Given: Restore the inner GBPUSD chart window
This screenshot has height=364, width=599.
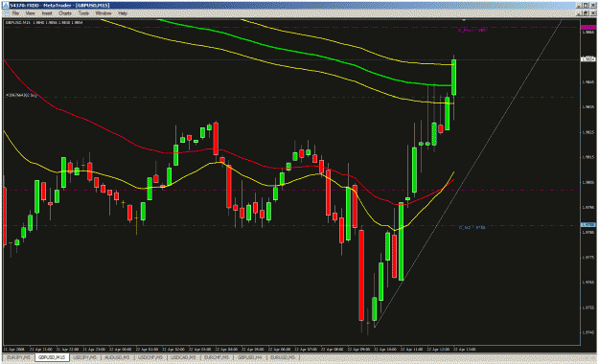Looking at the screenshot, I should [586, 13].
